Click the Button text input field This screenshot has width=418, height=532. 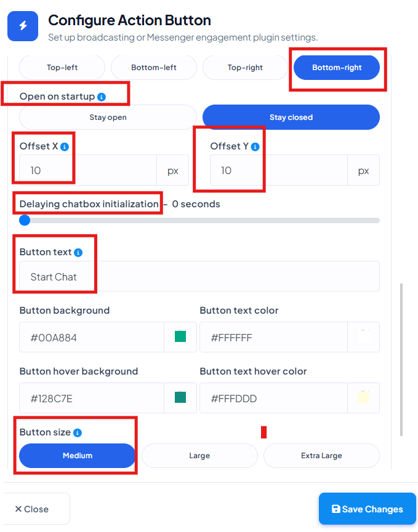click(x=199, y=276)
